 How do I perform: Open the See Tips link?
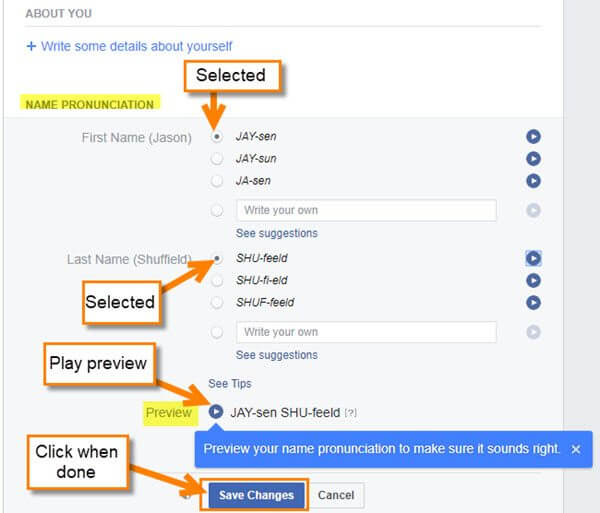(x=230, y=383)
